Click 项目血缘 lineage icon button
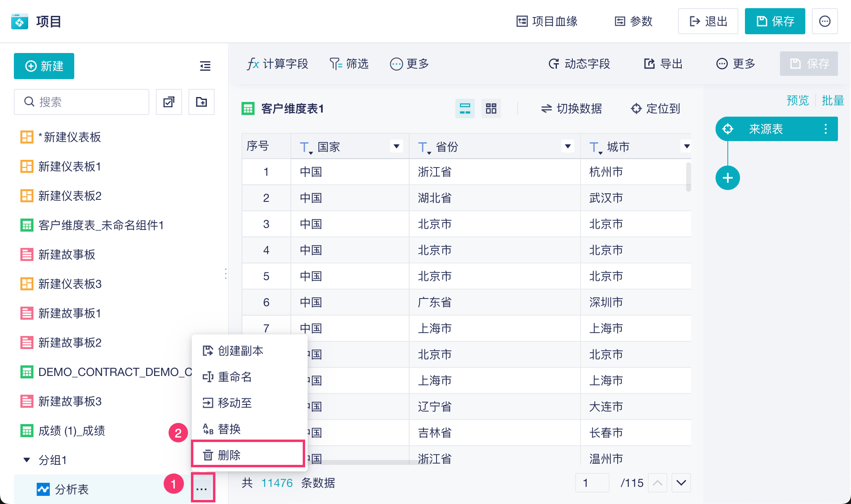This screenshot has width=851, height=504. click(x=547, y=21)
